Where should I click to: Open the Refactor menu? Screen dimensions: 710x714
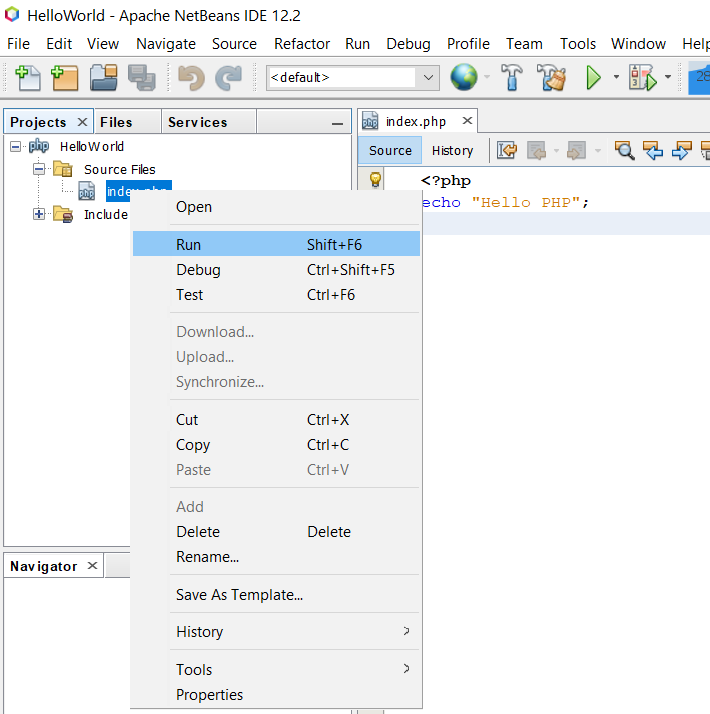point(301,44)
